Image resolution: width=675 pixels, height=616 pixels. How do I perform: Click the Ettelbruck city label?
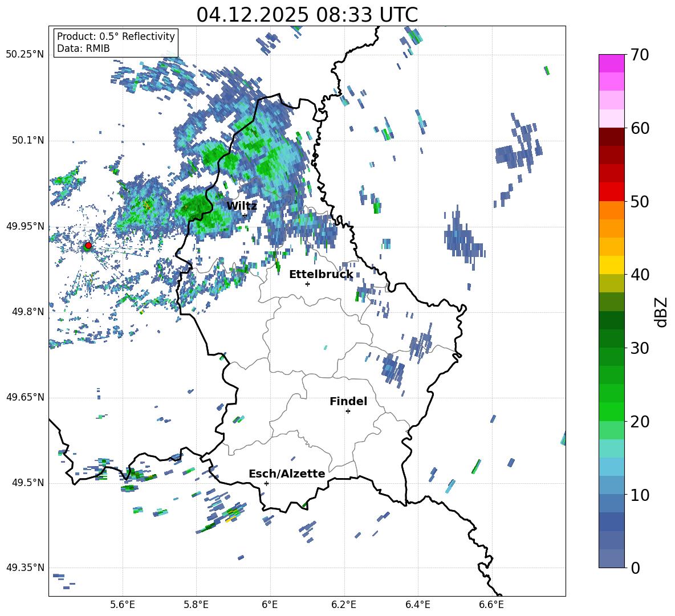point(321,275)
